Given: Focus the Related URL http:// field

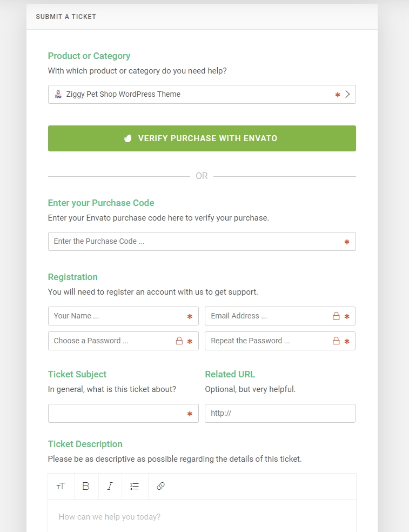Looking at the screenshot, I should click(x=280, y=413).
